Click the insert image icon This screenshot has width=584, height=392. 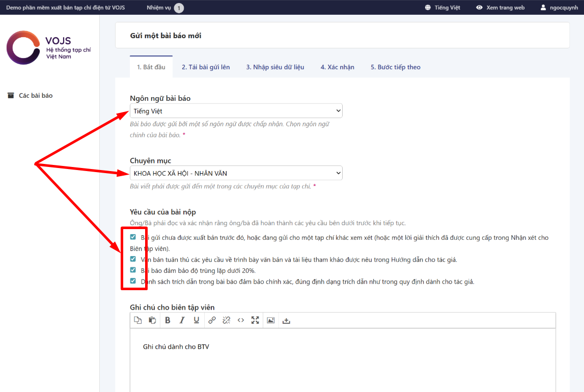(271, 320)
